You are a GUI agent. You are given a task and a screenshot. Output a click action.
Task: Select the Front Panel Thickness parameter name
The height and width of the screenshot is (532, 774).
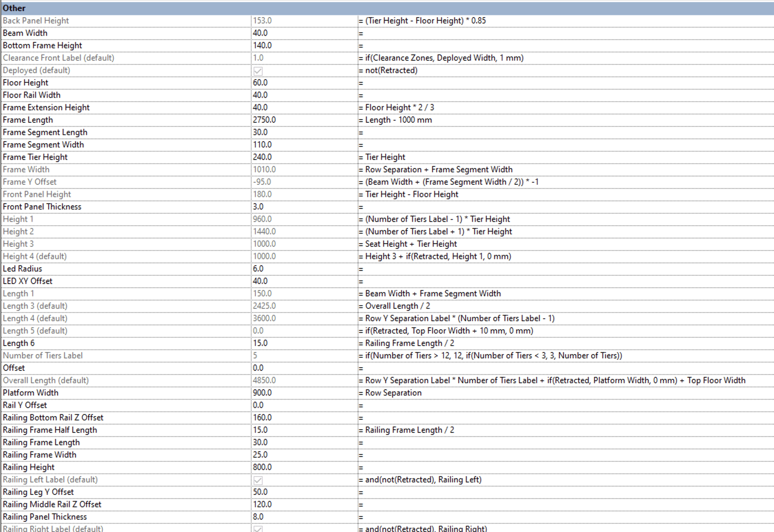click(x=42, y=207)
